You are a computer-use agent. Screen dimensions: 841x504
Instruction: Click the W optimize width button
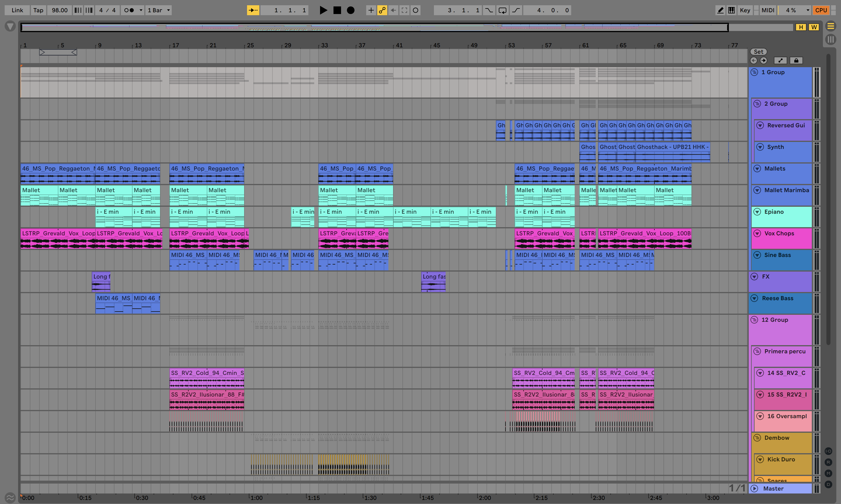[814, 27]
